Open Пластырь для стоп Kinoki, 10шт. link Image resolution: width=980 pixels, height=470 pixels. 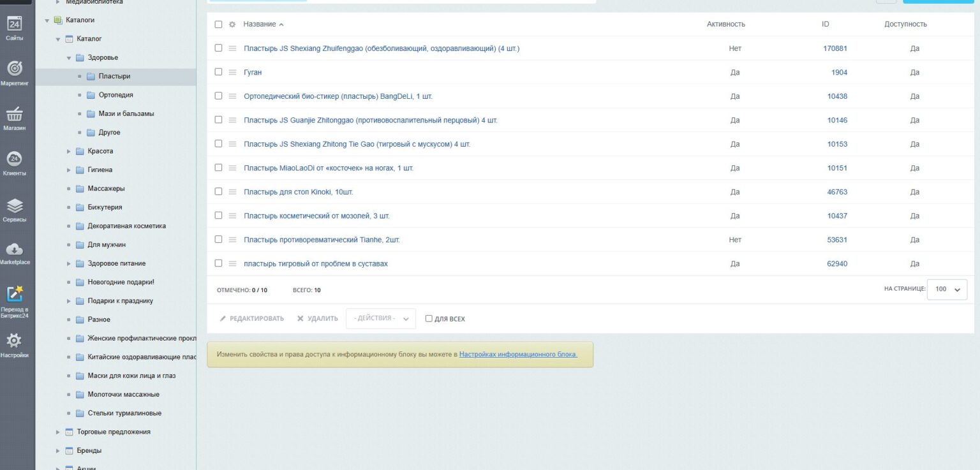coord(298,192)
